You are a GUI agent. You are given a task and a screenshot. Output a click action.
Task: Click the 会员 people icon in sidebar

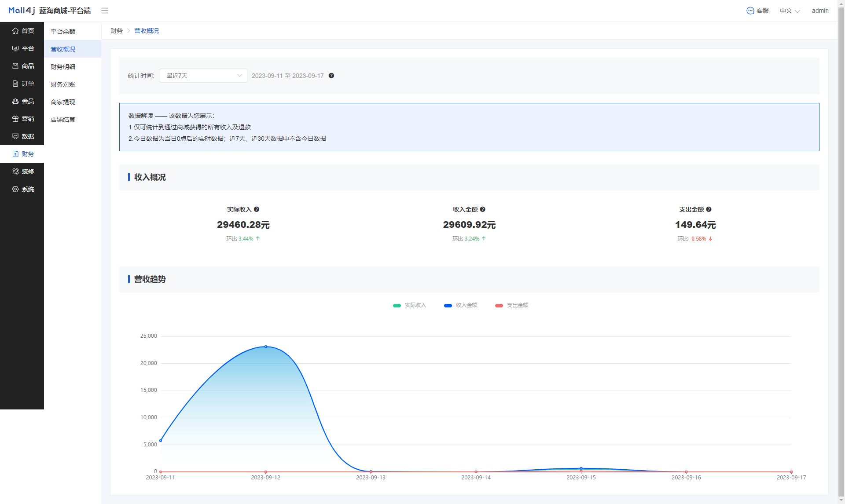point(15,101)
